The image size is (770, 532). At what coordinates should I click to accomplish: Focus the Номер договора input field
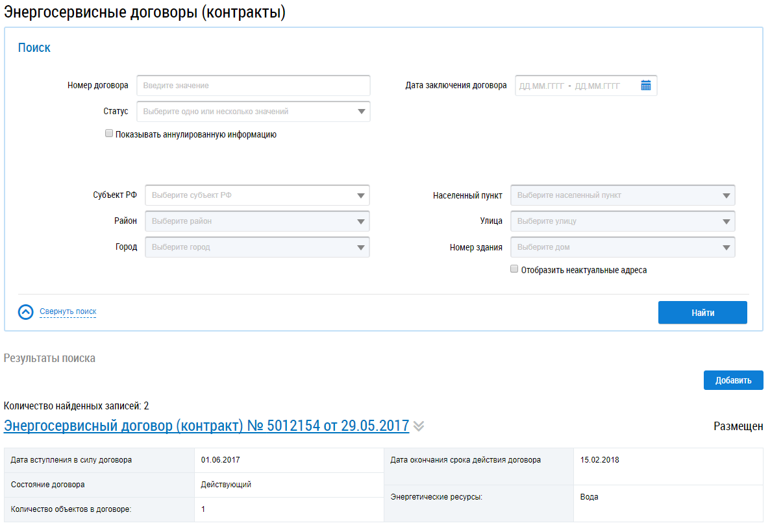[253, 86]
